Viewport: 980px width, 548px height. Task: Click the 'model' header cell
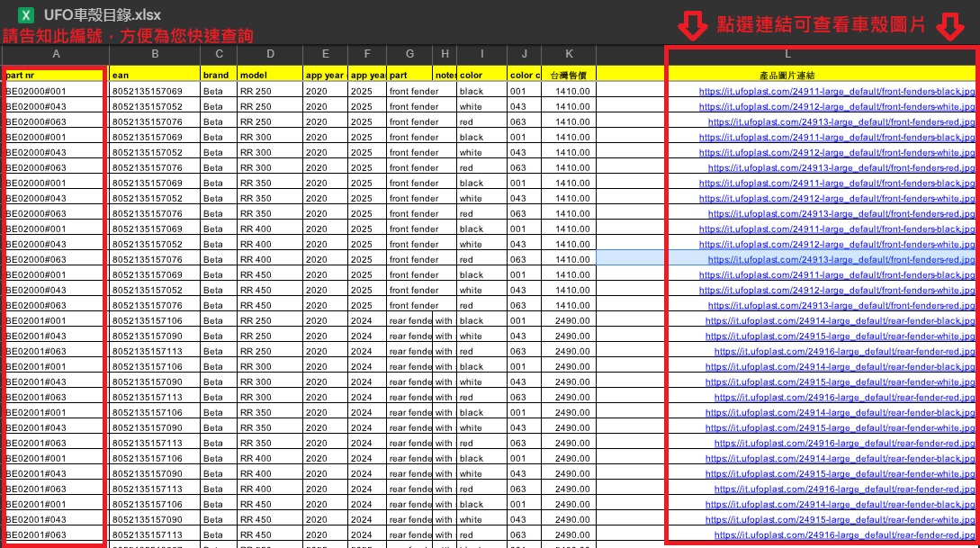tap(270, 75)
